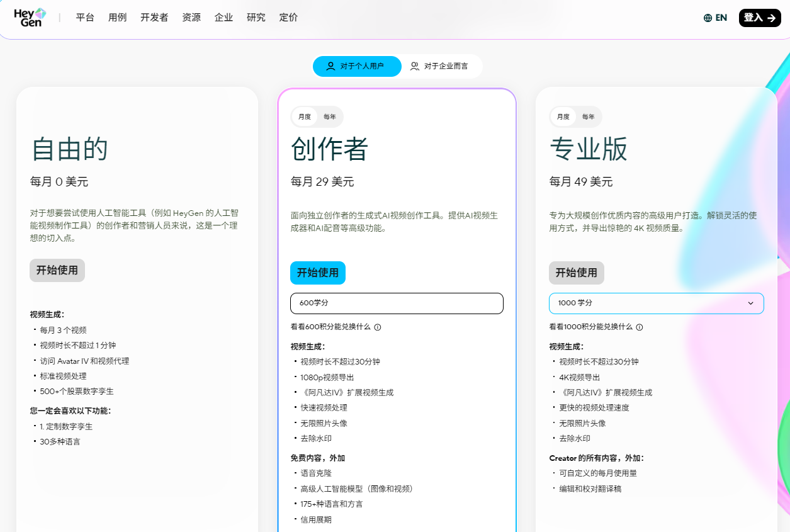The height and width of the screenshot is (532, 790).
Task: Click the people icon in 对于企业而言
Action: click(x=414, y=66)
